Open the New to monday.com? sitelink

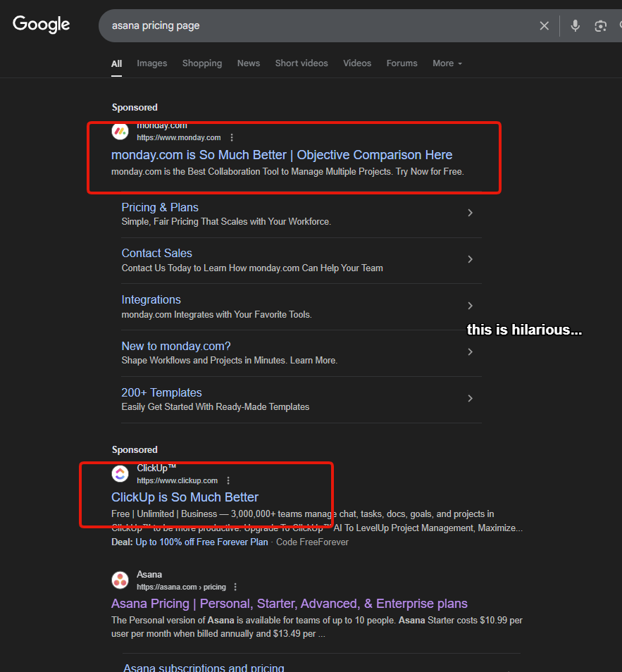[x=176, y=346]
